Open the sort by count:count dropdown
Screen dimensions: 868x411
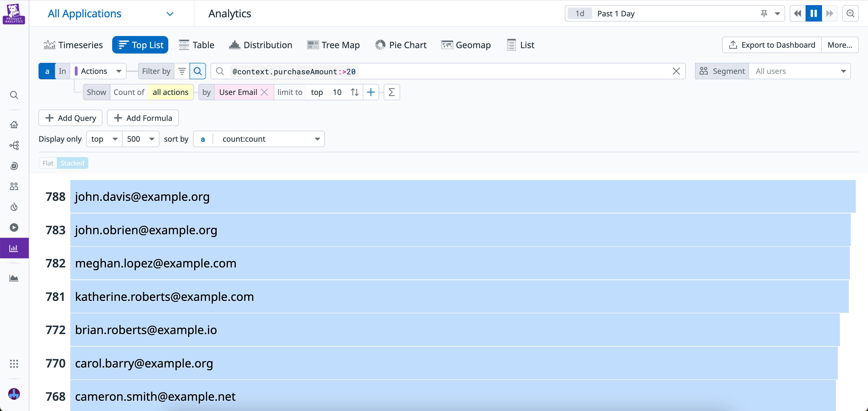click(259, 139)
